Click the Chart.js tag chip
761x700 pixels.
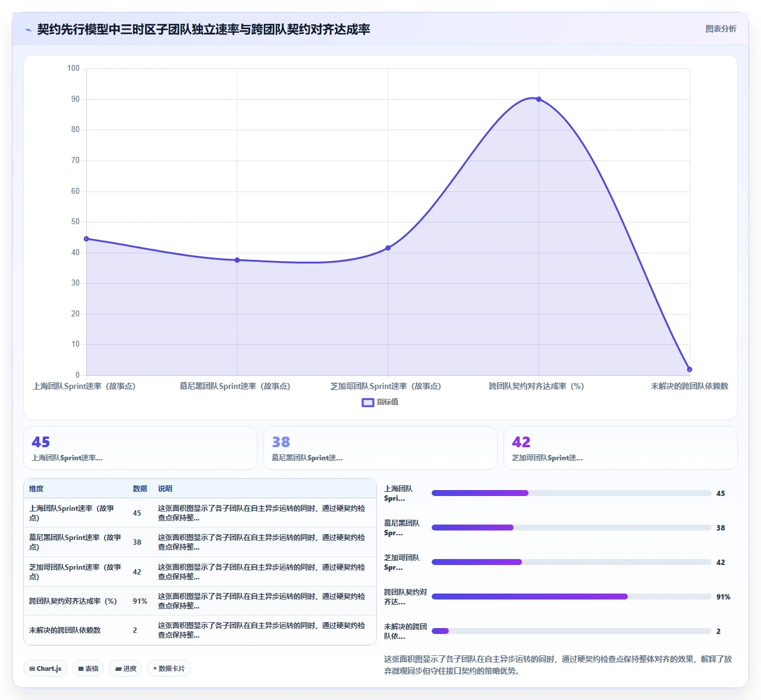pyautogui.click(x=45, y=668)
